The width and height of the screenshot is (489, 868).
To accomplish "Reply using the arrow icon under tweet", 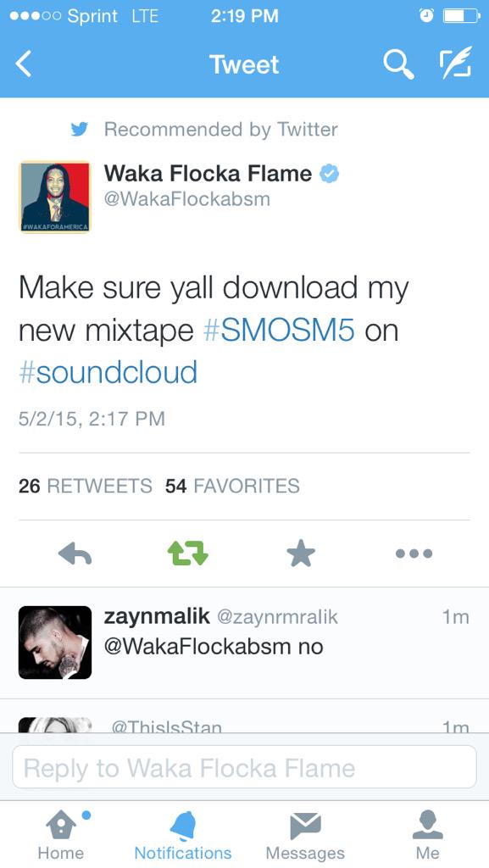I will [75, 553].
